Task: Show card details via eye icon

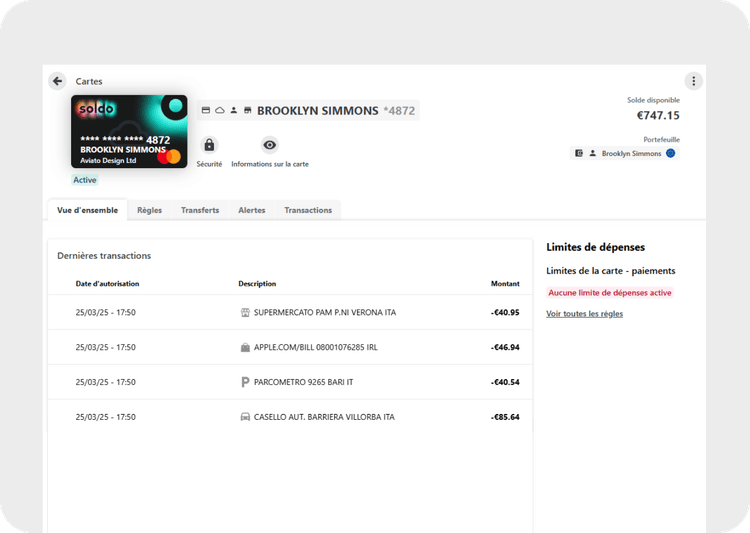Action: pyautogui.click(x=270, y=144)
